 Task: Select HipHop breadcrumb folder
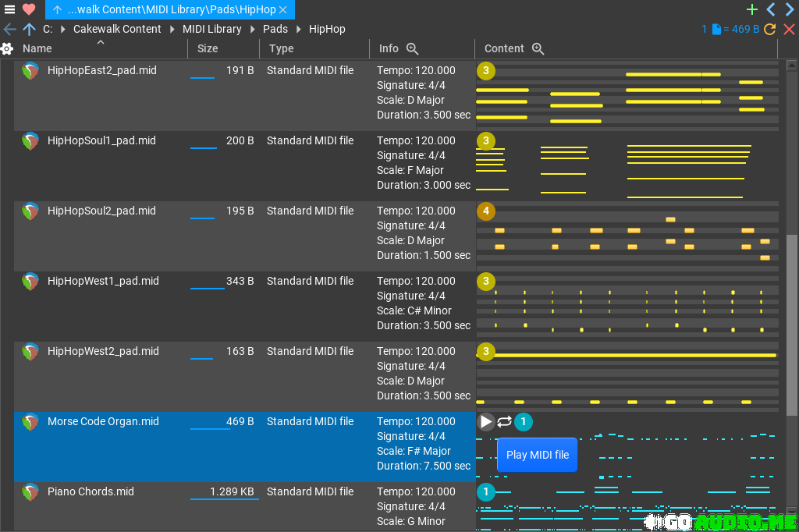(327, 29)
